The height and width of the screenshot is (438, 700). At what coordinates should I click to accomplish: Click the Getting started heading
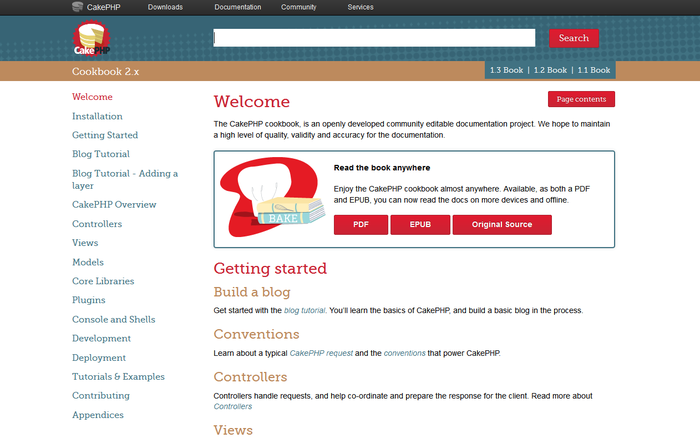(270, 268)
